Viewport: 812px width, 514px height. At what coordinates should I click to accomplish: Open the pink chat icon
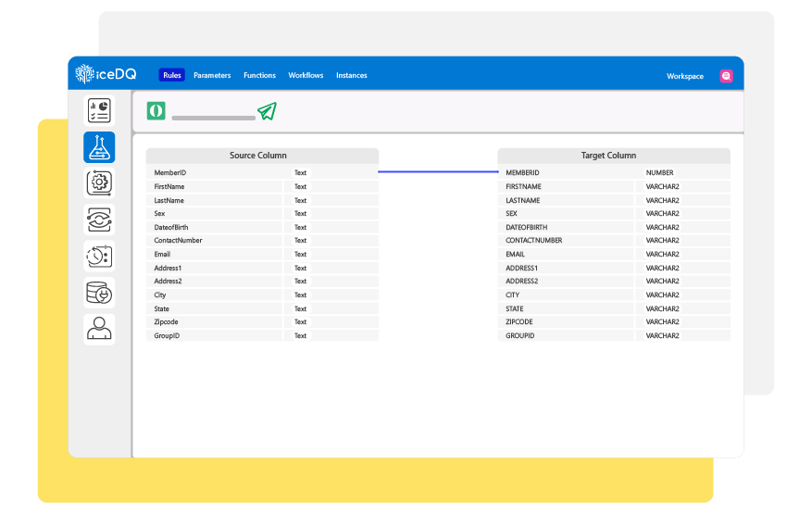pos(726,76)
